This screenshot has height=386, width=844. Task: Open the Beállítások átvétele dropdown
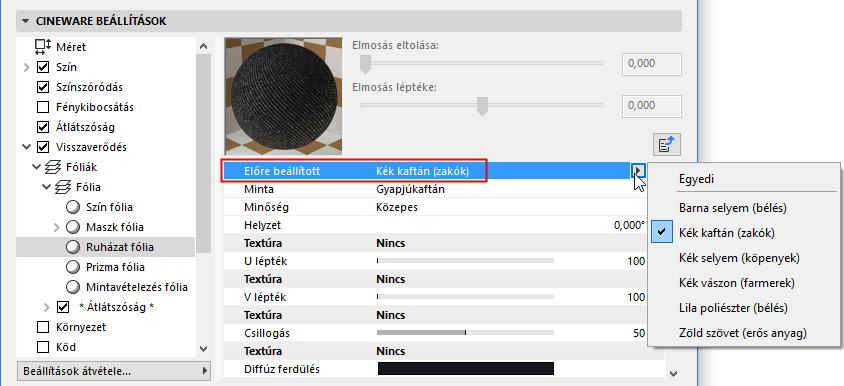pos(114,371)
